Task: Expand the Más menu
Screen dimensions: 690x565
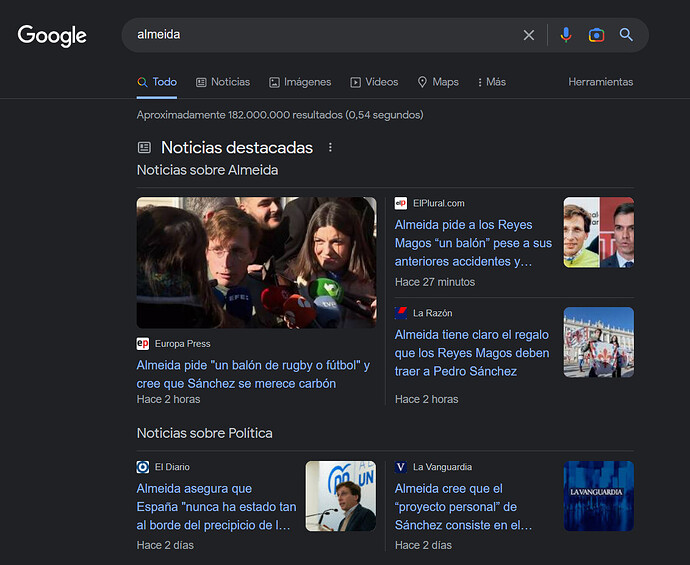Action: click(492, 82)
